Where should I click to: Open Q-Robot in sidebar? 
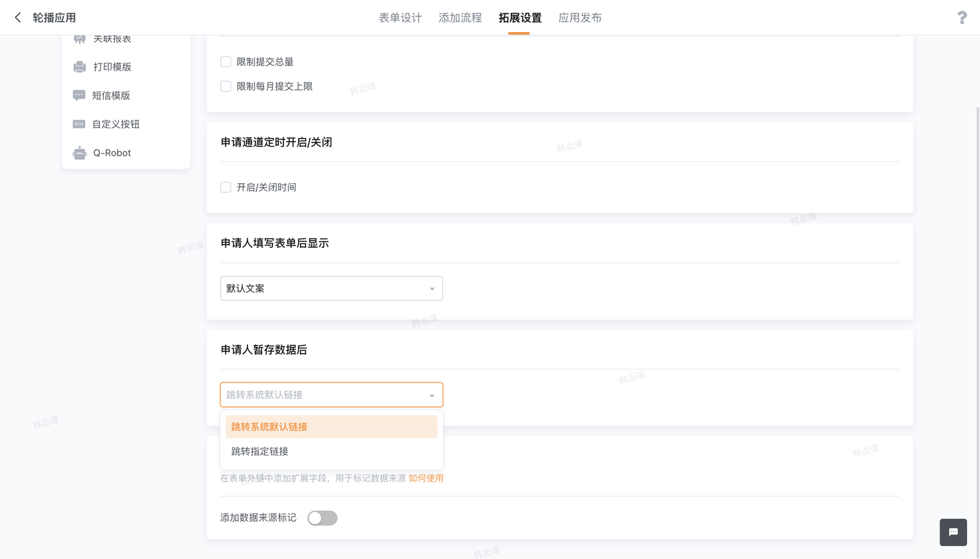click(x=112, y=153)
